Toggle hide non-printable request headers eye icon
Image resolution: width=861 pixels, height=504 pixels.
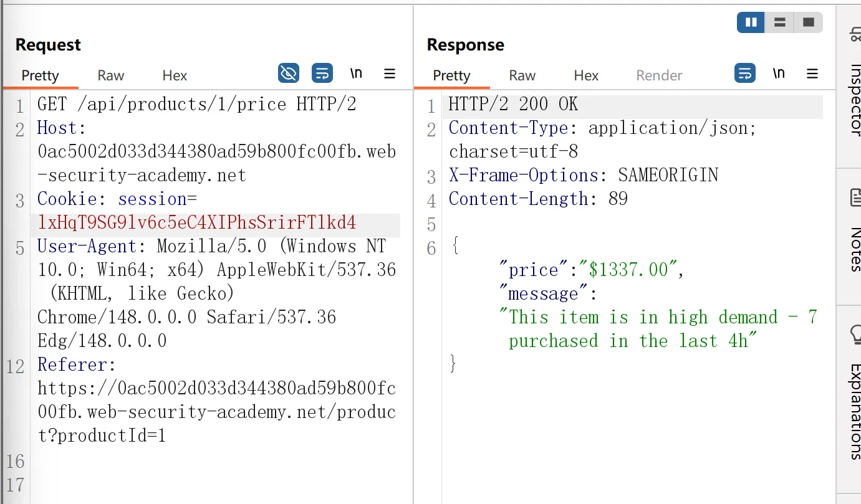click(288, 74)
